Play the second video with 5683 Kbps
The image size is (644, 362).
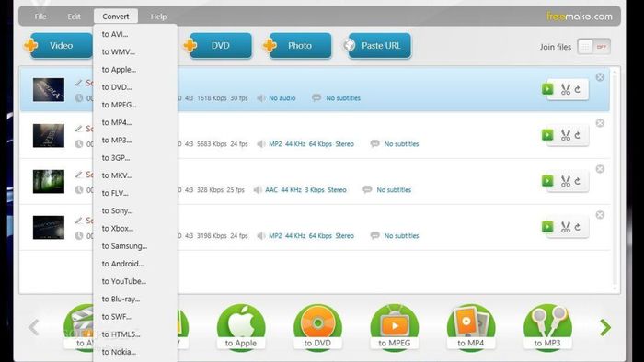tap(547, 135)
